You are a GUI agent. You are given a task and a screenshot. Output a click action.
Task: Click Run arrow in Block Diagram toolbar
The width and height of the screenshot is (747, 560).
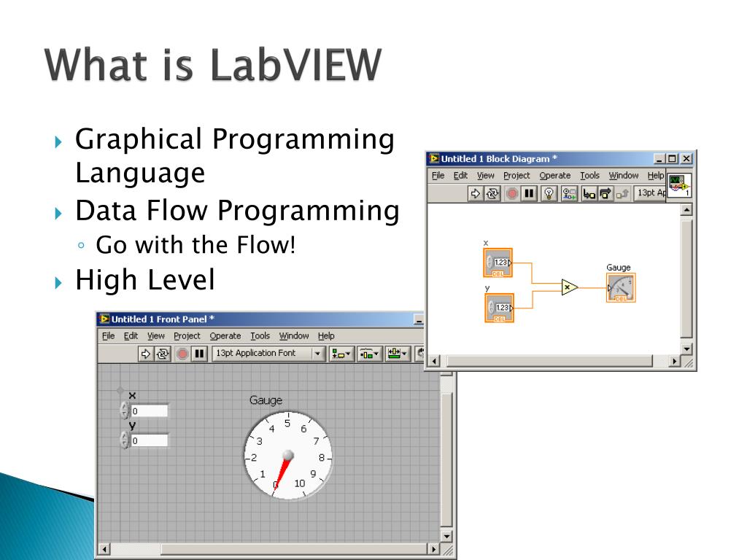475,192
